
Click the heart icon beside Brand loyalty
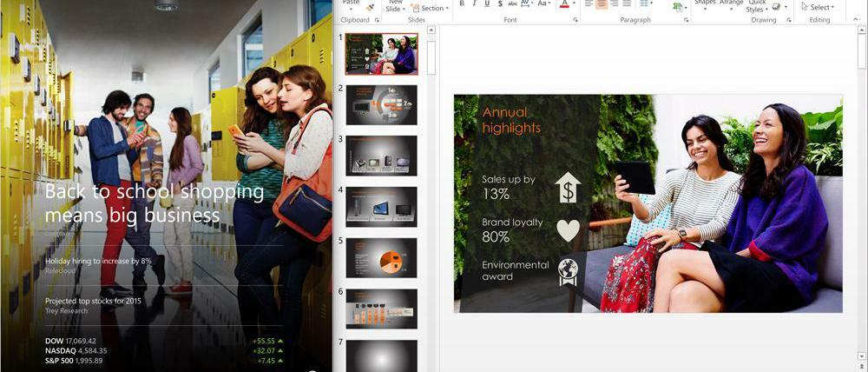click(x=568, y=230)
